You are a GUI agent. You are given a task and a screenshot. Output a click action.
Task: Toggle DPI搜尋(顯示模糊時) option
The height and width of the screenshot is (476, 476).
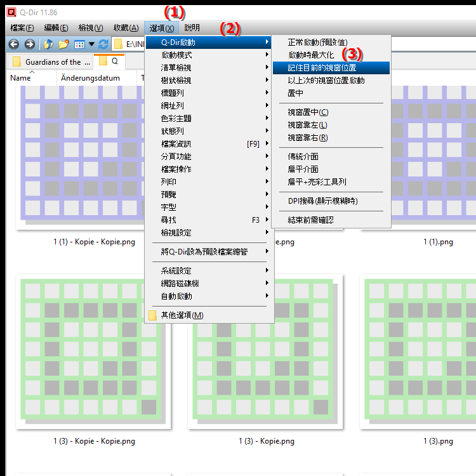331,201
